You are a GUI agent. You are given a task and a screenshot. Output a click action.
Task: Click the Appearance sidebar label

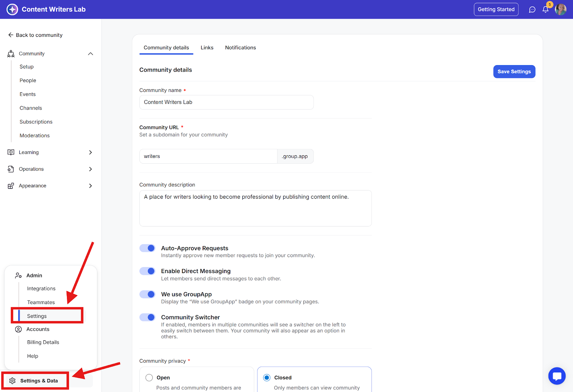(x=33, y=186)
